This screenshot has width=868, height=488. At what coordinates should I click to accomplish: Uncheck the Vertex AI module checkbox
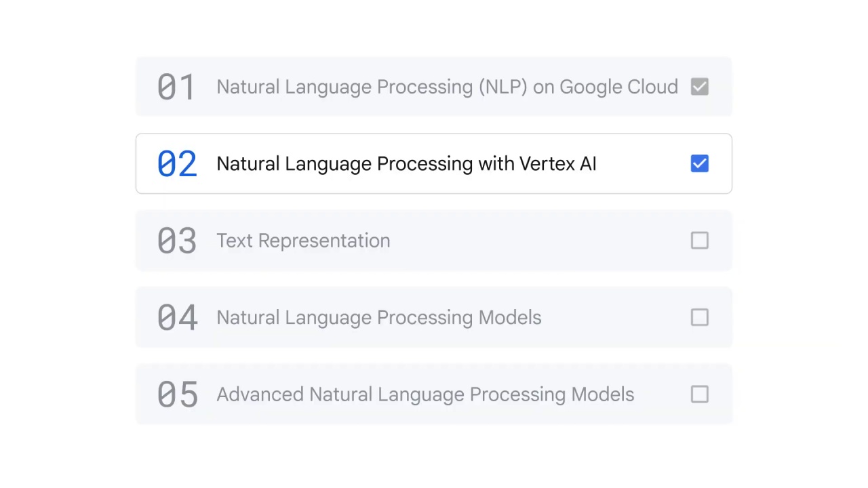point(699,163)
